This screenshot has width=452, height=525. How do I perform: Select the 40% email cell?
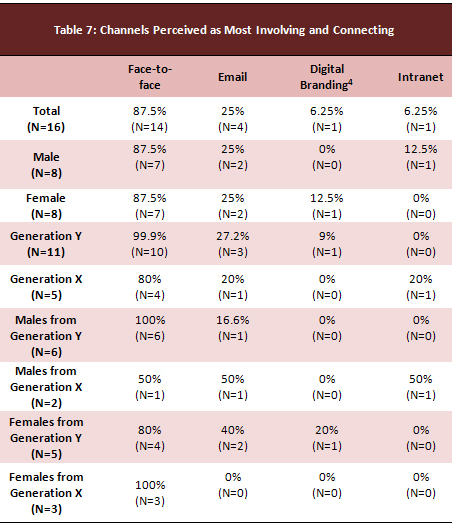click(232, 438)
